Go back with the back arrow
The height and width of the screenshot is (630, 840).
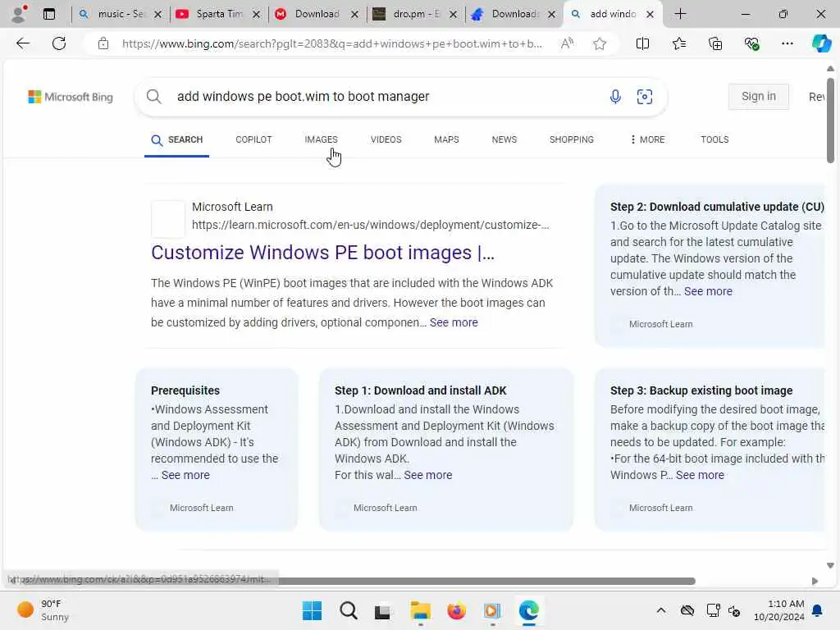click(23, 43)
